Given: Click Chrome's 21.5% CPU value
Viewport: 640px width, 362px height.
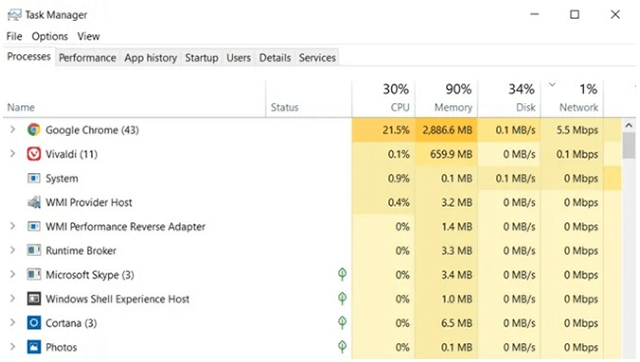Looking at the screenshot, I should (x=396, y=130).
